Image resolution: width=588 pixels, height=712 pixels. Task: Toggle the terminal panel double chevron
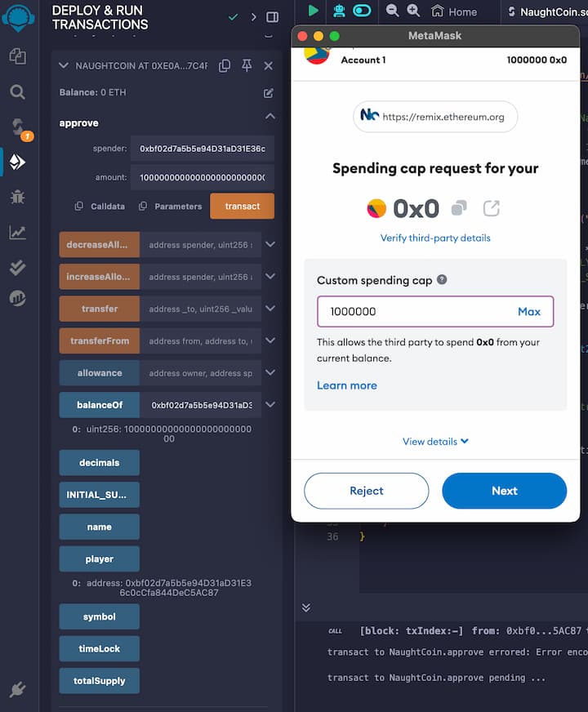(x=306, y=607)
